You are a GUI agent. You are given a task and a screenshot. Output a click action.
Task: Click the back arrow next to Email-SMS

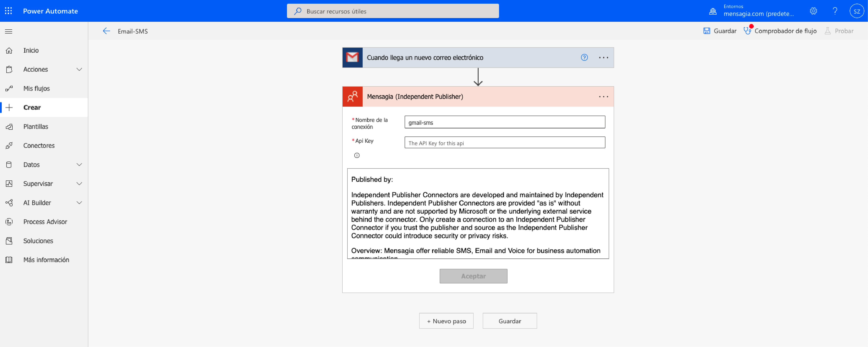pyautogui.click(x=106, y=31)
